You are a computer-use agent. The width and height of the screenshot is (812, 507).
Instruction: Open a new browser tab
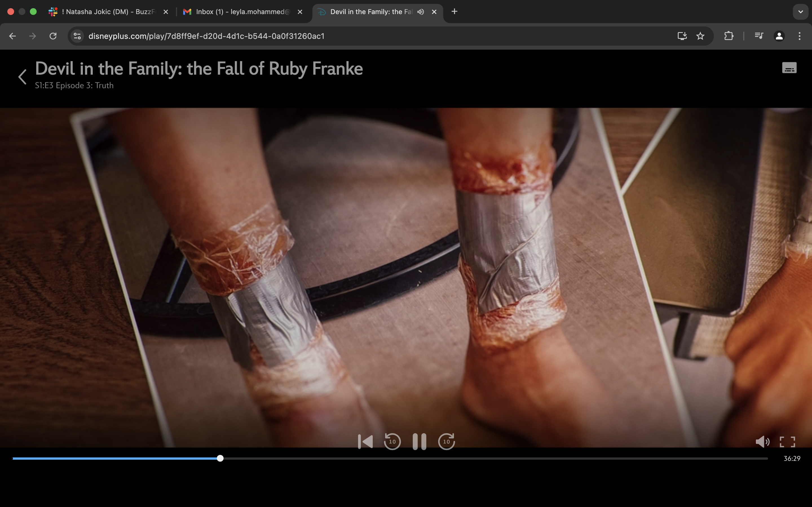pyautogui.click(x=454, y=12)
